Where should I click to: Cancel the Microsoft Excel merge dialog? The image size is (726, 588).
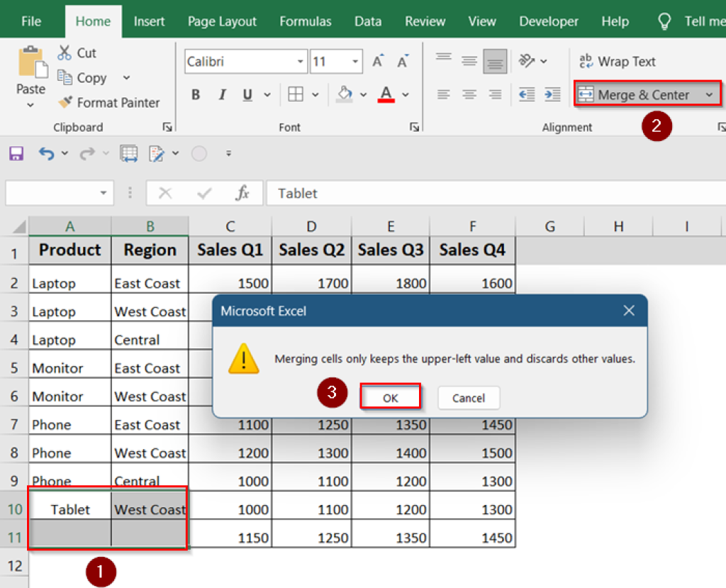[x=469, y=399]
